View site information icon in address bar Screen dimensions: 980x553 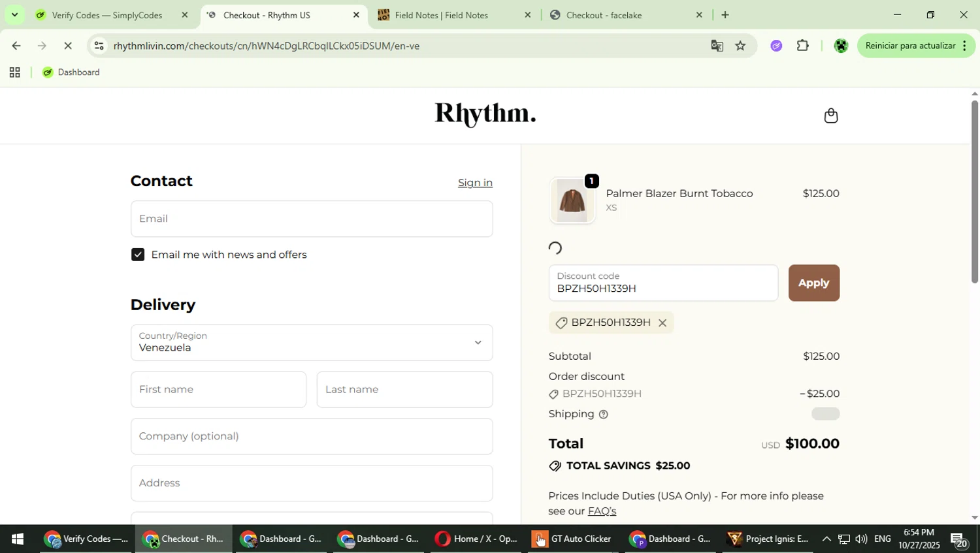[99, 46]
